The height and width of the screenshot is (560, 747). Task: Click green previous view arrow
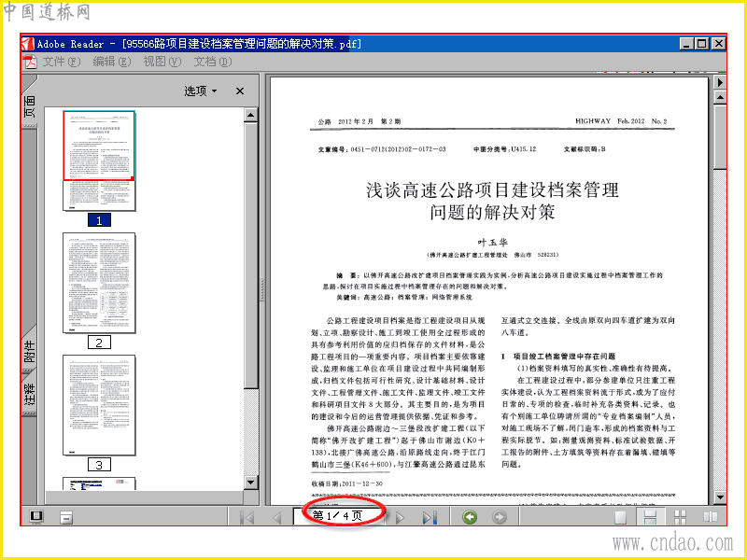470,517
